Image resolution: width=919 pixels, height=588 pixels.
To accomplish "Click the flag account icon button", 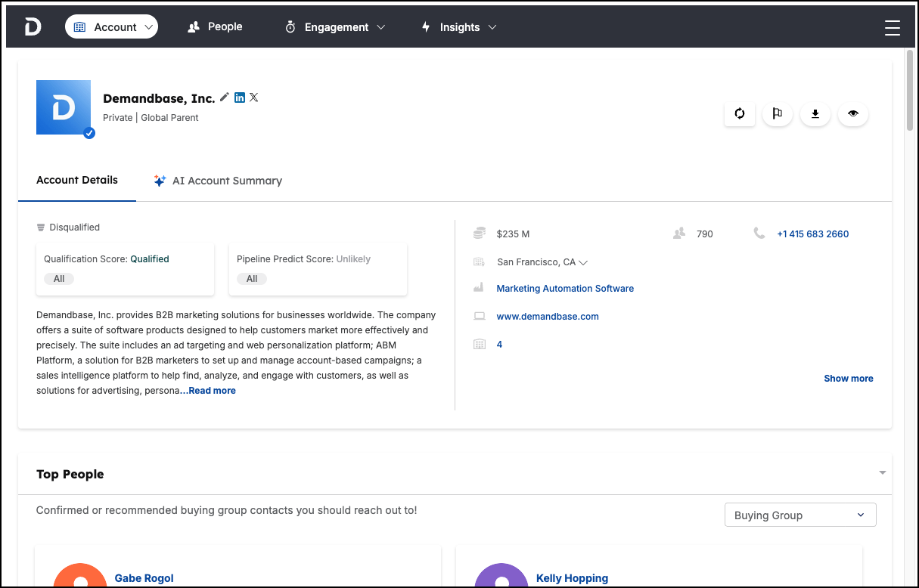I will tap(778, 113).
